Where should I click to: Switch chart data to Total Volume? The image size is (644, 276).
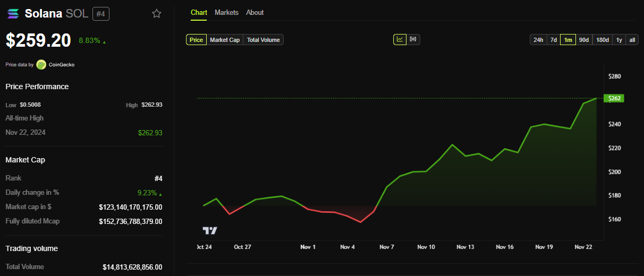(263, 40)
